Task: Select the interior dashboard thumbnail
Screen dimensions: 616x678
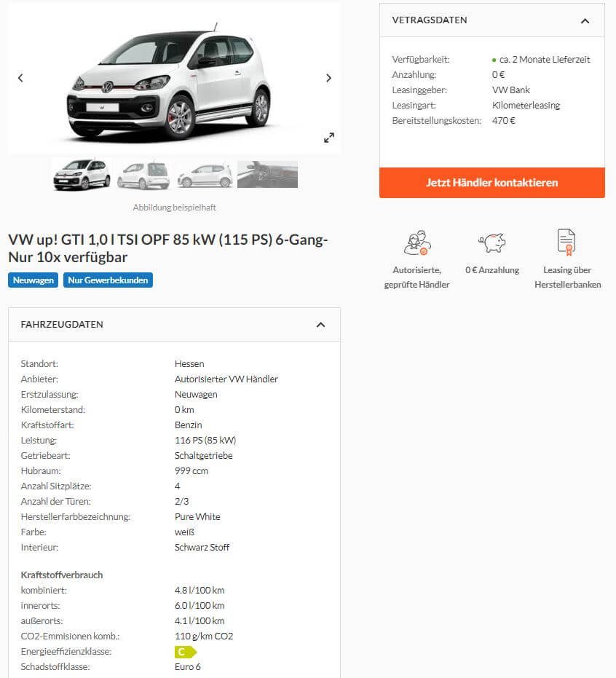Action: [x=267, y=175]
